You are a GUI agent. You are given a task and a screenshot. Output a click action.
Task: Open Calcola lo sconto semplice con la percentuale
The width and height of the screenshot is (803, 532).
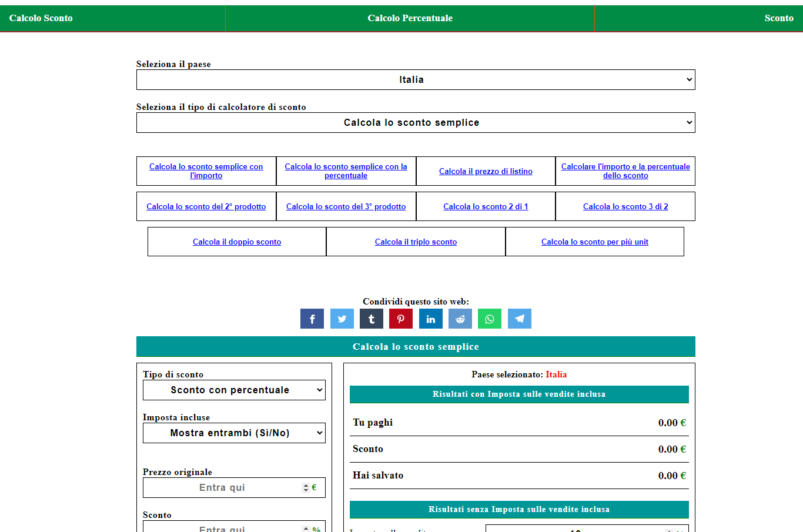coord(346,171)
